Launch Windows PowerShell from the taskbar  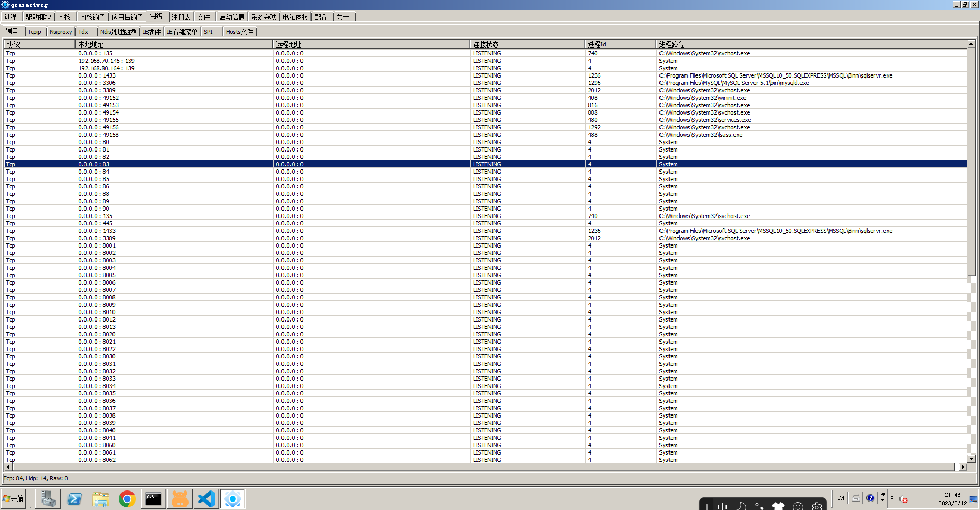point(74,498)
